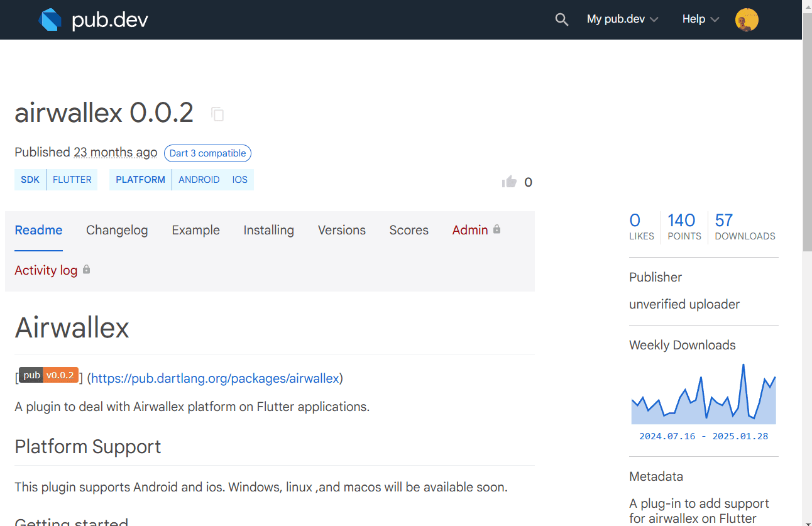Viewport: 812px width, 526px height.
Task: Click the 'Publisher' section heading
Action: click(656, 277)
